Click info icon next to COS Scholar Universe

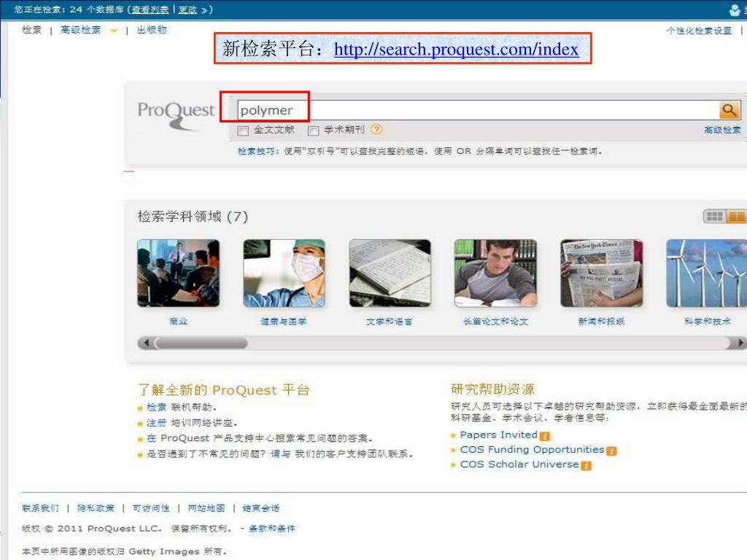(586, 465)
